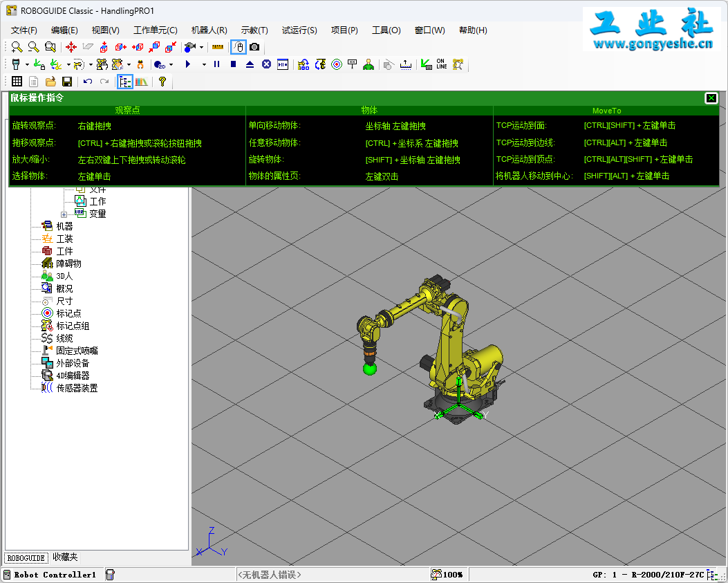Screen dimensions: 728x583
Task: Select 标记点组 in the cell tree
Action: (x=73, y=326)
